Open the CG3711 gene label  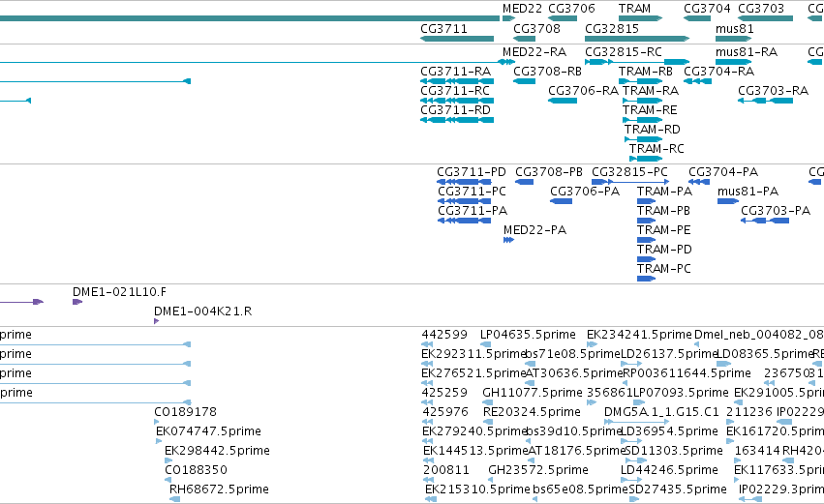[443, 28]
